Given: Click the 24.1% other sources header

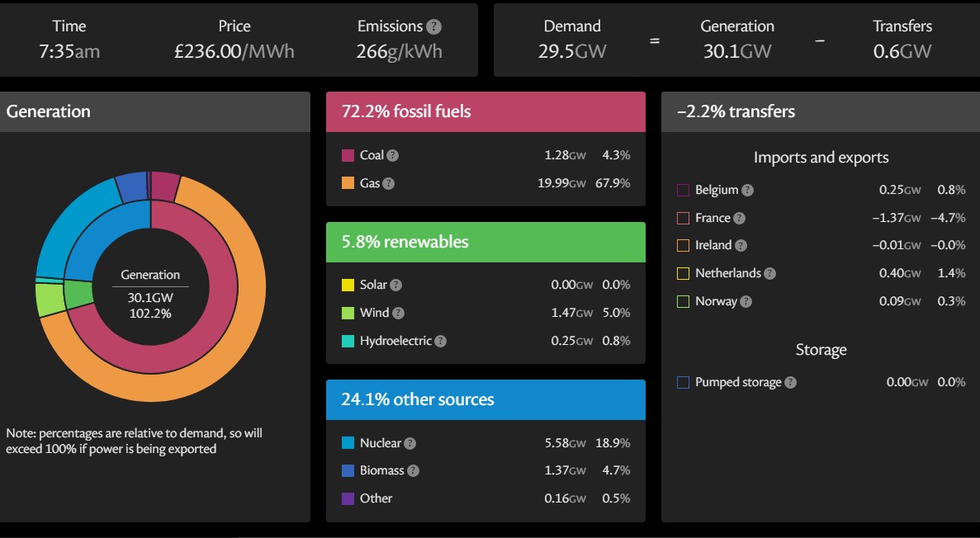Looking at the screenshot, I should tap(485, 399).
